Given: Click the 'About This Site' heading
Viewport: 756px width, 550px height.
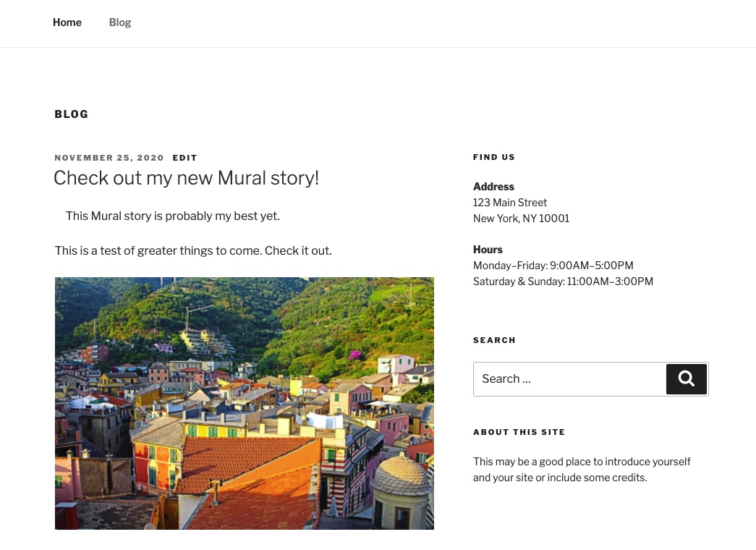Looking at the screenshot, I should click(519, 432).
